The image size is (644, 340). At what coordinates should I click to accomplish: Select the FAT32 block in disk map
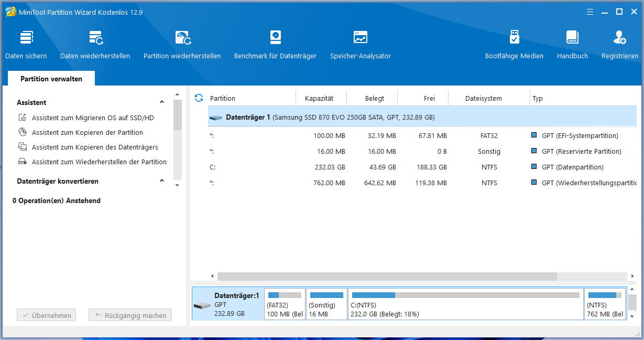tap(285, 304)
